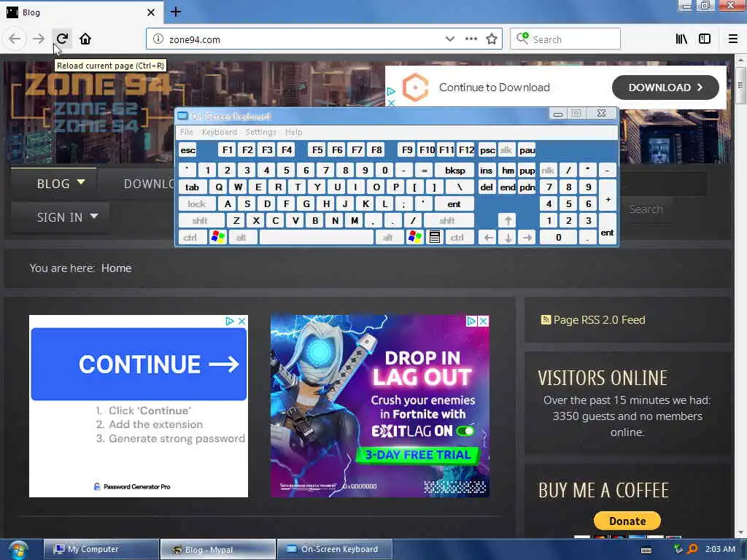Click the context menu key on keyboard
747x560 pixels.
[x=435, y=237]
